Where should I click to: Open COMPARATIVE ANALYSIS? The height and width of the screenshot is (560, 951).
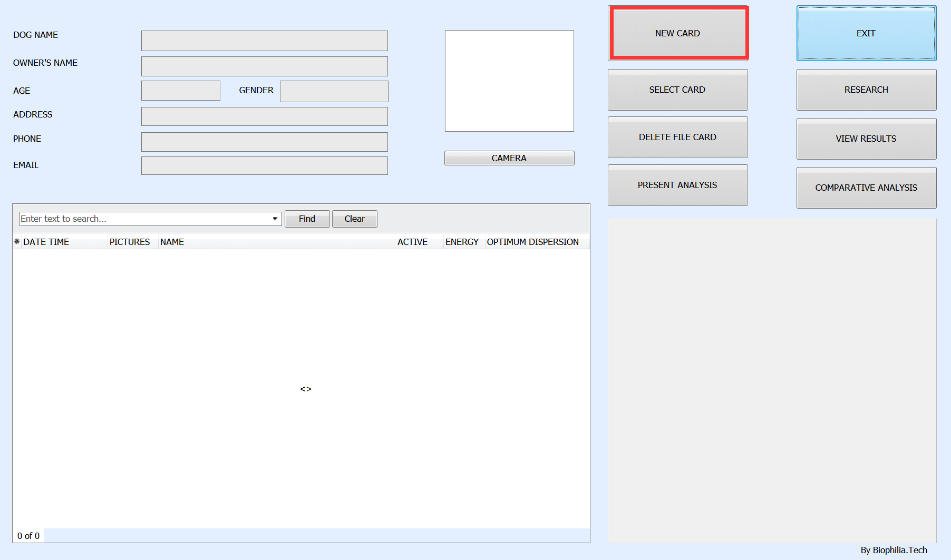point(866,188)
